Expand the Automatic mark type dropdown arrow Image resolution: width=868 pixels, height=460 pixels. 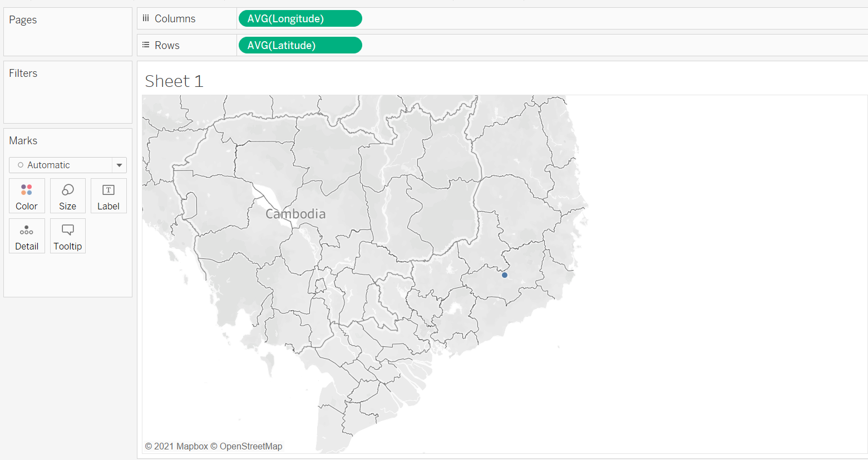click(x=119, y=165)
